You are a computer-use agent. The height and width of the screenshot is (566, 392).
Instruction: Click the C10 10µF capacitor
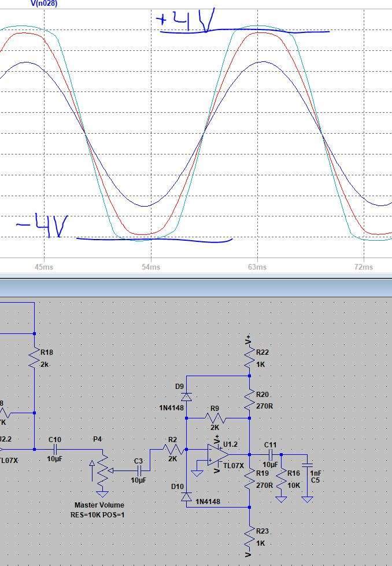click(55, 449)
